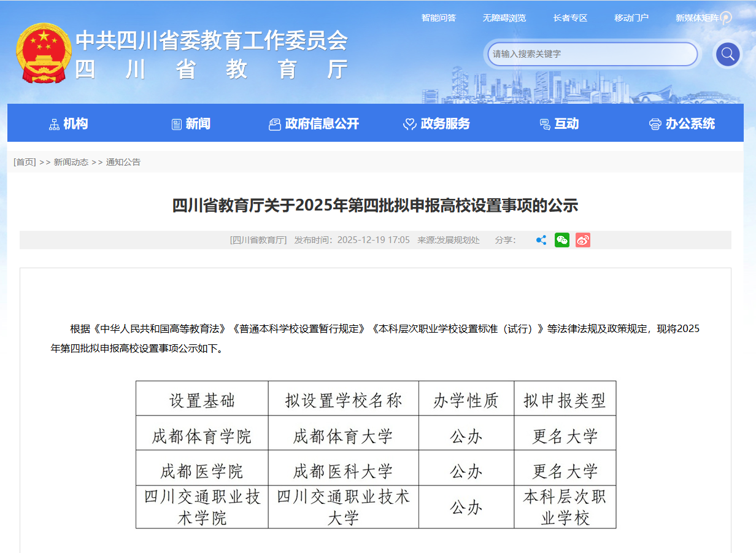Screen dimensions: 756x553
Task: Go to 首页 in the breadcrumb
Action: (x=25, y=162)
